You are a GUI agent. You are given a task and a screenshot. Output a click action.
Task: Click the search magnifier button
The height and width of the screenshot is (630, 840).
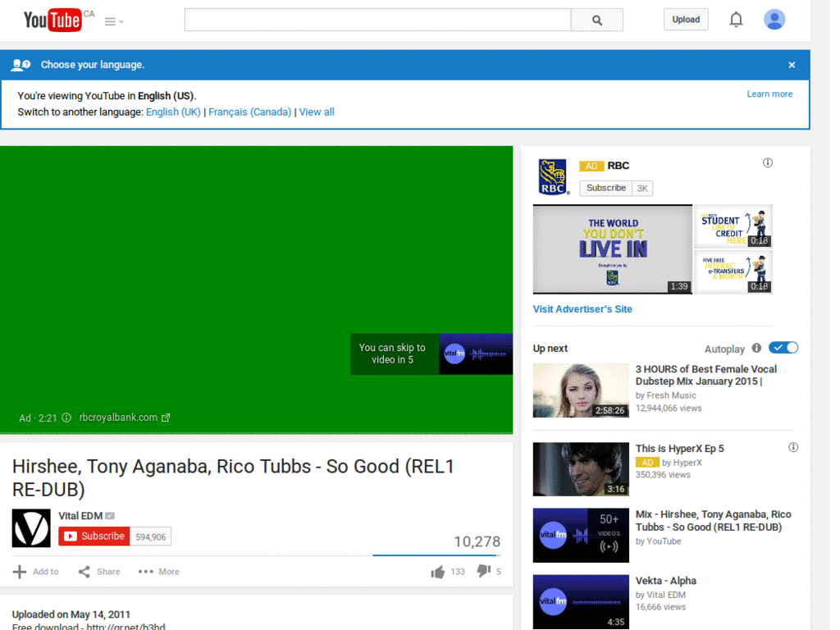[597, 20]
